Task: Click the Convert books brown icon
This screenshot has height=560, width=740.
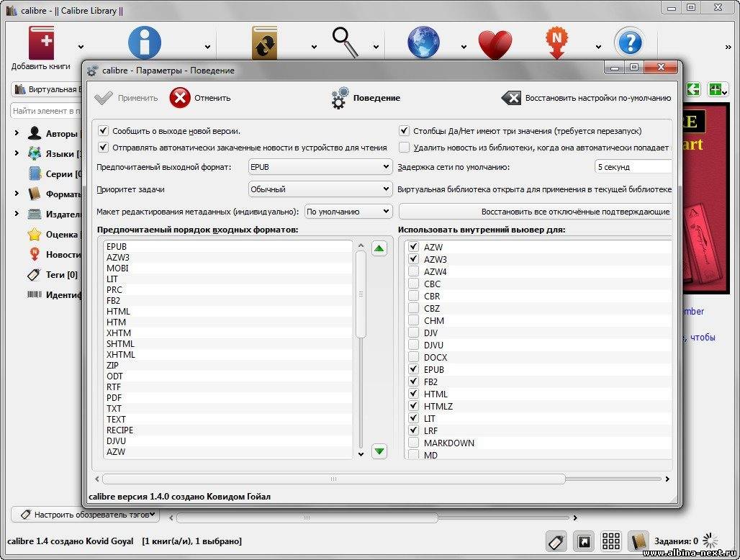Action: tap(264, 43)
